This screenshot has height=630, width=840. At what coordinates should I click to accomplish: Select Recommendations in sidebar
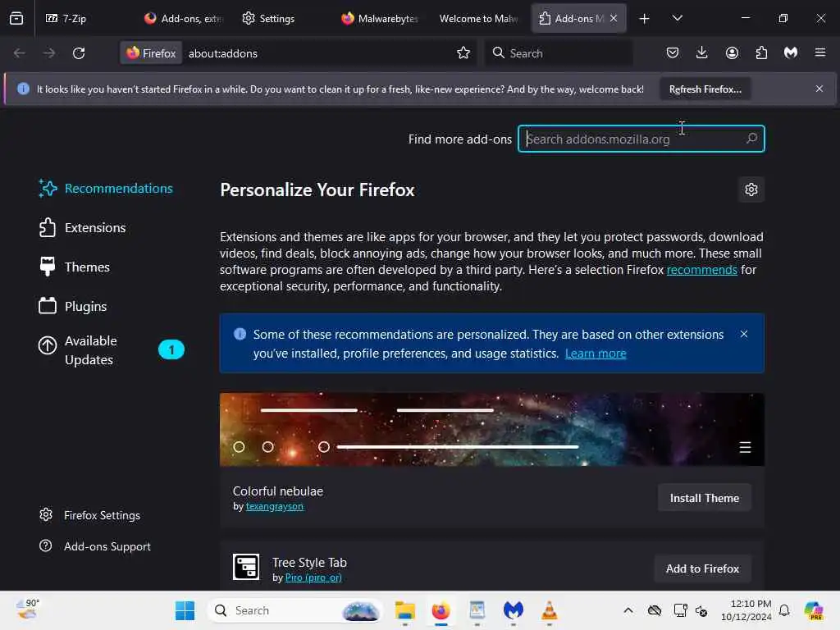[x=106, y=189]
